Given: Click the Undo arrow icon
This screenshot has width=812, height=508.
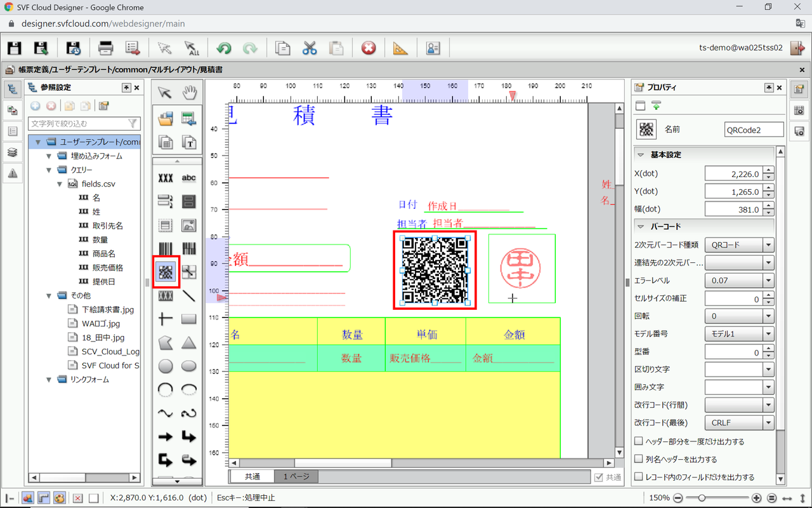Looking at the screenshot, I should pos(223,48).
